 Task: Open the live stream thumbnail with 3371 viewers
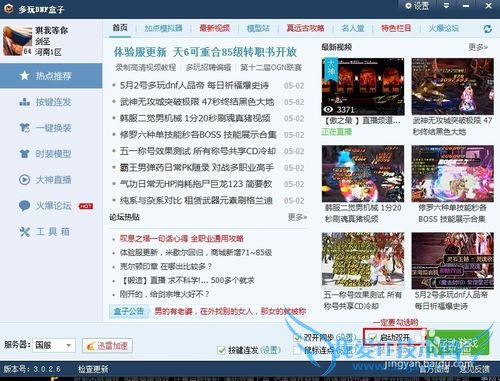(x=363, y=87)
